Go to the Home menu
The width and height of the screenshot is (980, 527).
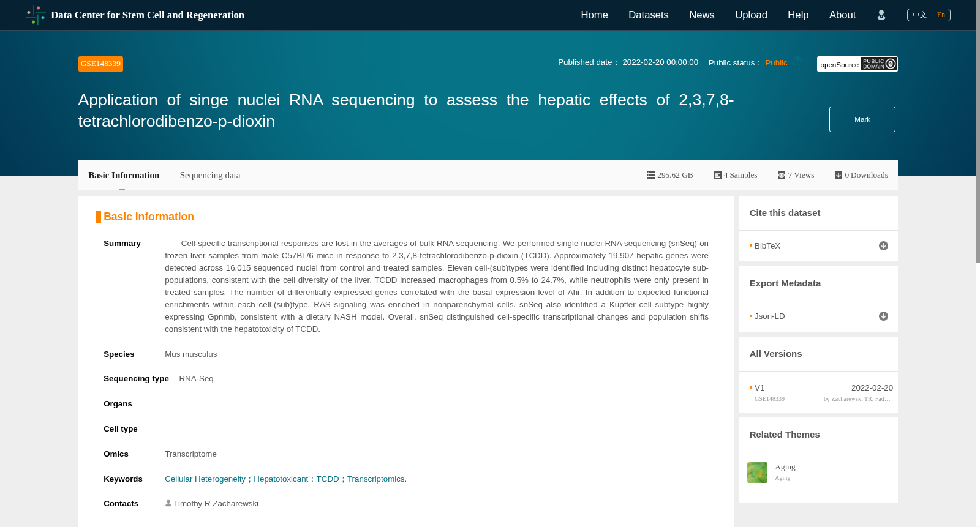tap(594, 15)
